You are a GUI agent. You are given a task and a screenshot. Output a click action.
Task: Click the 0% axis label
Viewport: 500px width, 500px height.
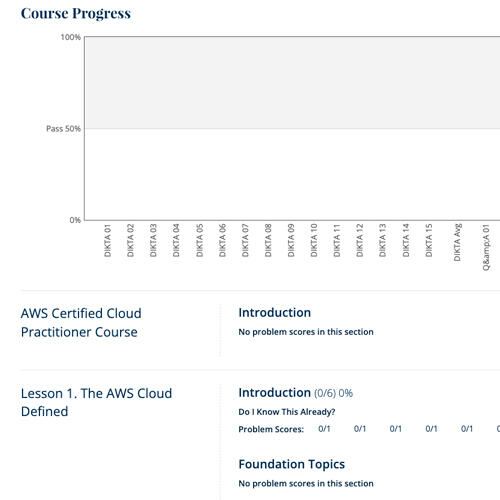click(75, 220)
